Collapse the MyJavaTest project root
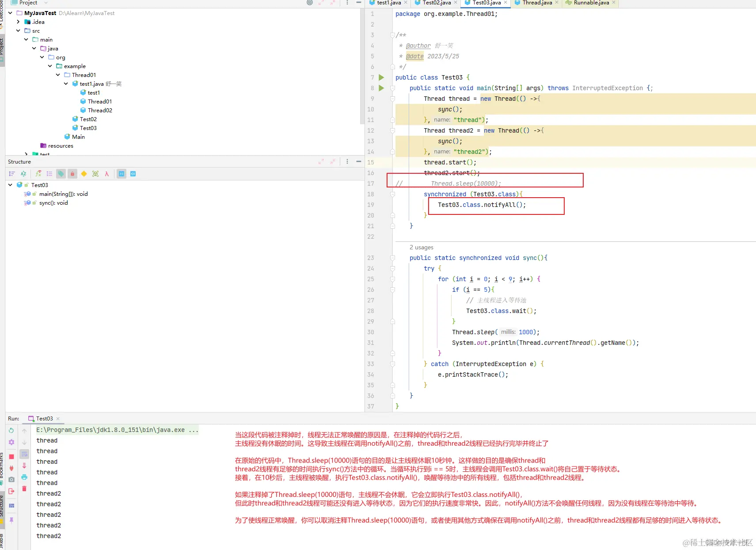The height and width of the screenshot is (550, 756). (10, 13)
